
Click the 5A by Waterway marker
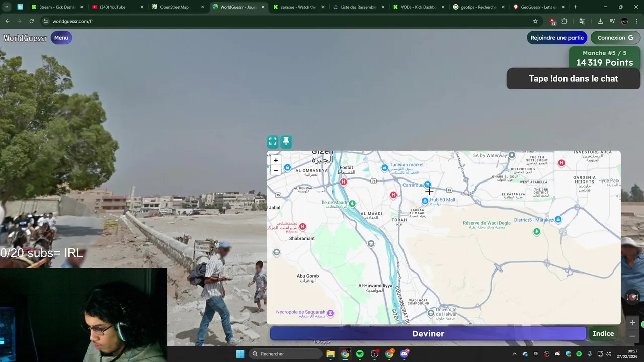pyautogui.click(x=512, y=155)
